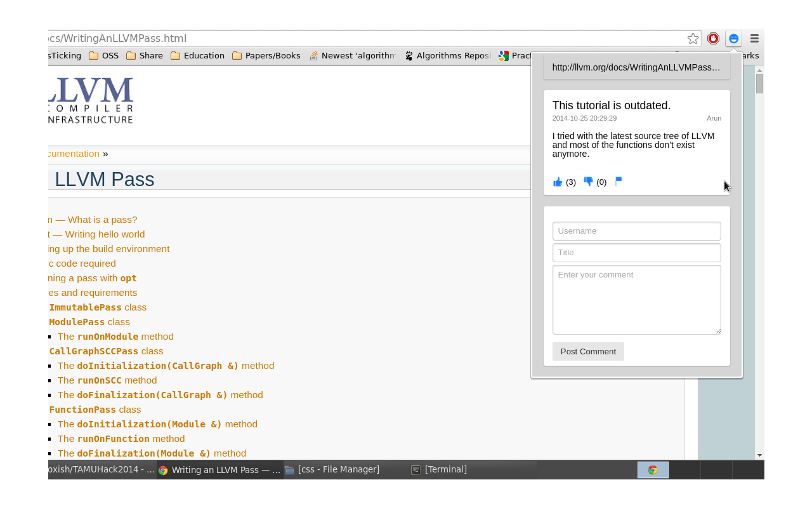Click the comment title 'This tutorial is outdated.'
The width and height of the screenshot is (812, 508).
(612, 105)
